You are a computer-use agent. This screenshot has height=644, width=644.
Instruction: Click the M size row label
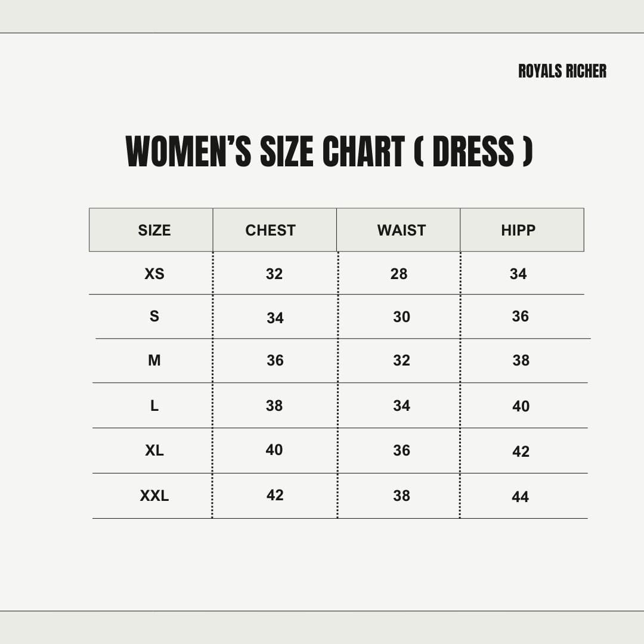[154, 360]
